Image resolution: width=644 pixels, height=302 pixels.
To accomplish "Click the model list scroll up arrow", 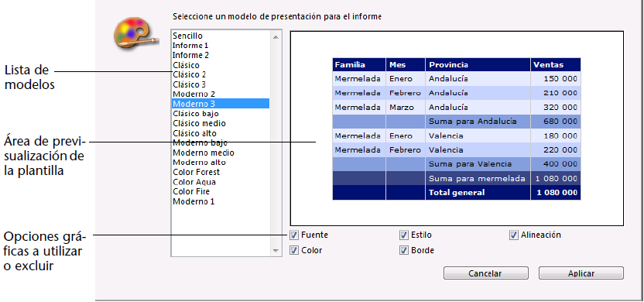I will (276, 37).
